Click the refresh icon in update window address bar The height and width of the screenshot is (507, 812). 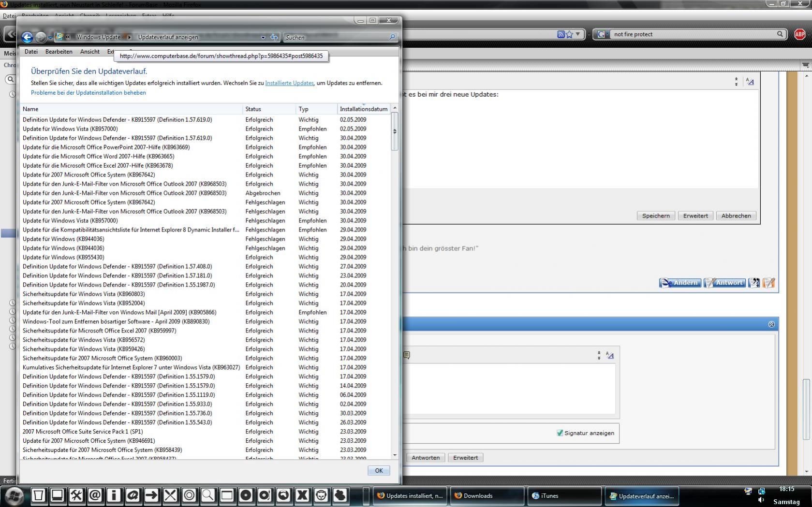274,37
